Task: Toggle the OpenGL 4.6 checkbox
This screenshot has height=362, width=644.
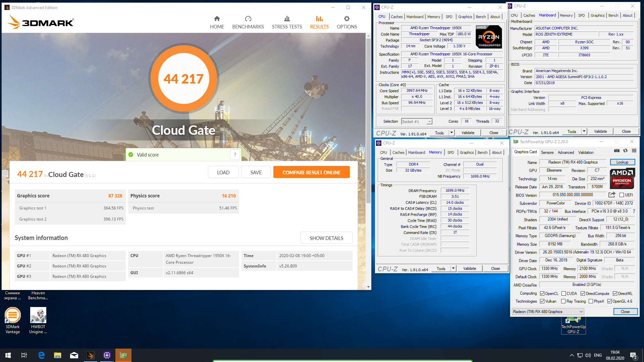Action: pos(609,301)
